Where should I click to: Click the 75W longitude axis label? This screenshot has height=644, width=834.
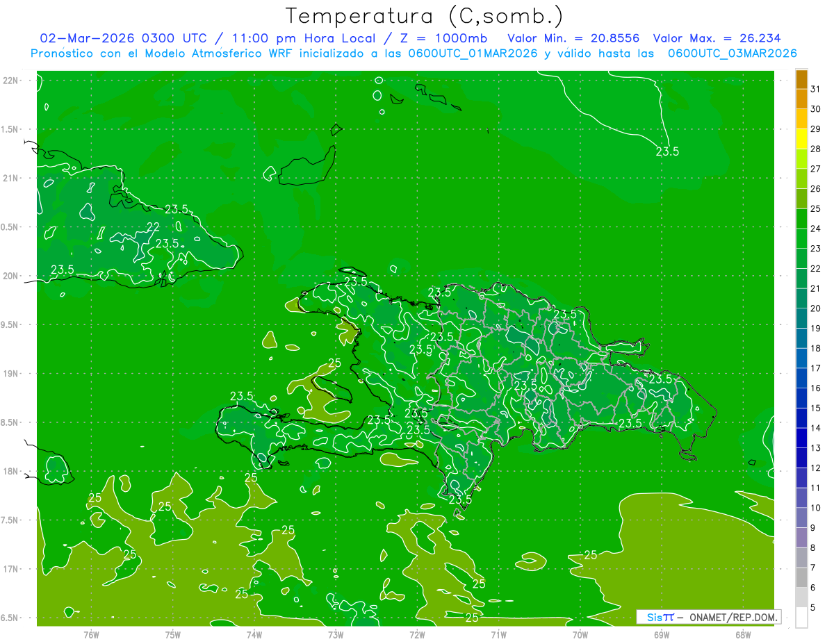click(173, 635)
